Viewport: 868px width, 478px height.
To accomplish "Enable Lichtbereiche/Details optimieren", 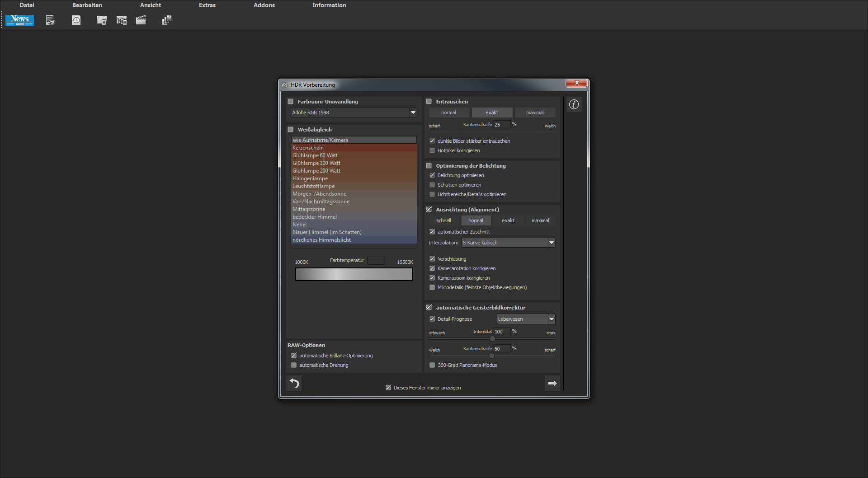I will coord(432,194).
